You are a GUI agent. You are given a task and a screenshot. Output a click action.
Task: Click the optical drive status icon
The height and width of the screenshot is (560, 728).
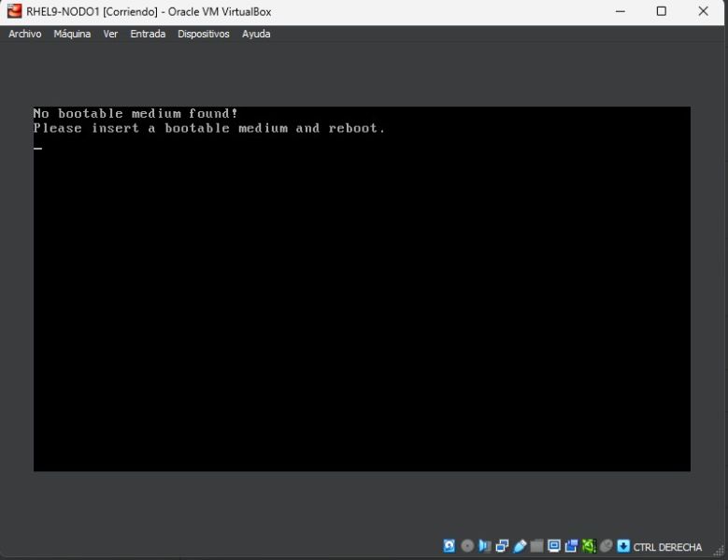467,546
